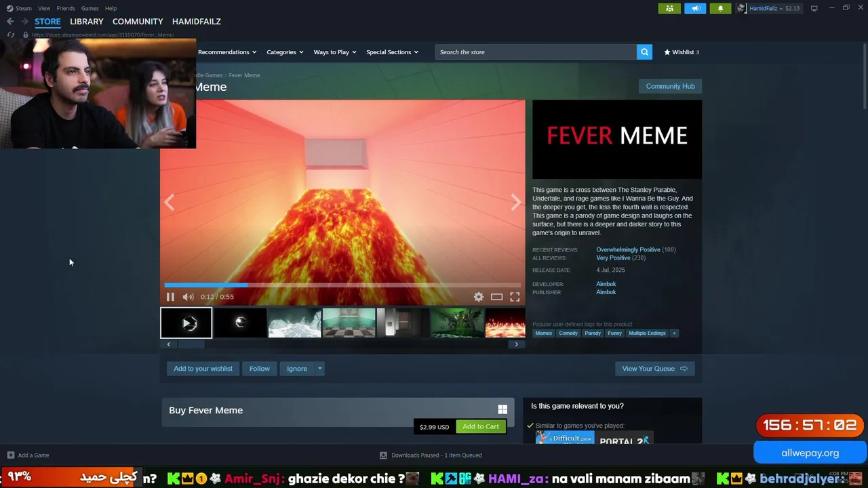Move the thumbnail strip right with its arrow
868x488 pixels.
tap(516, 344)
